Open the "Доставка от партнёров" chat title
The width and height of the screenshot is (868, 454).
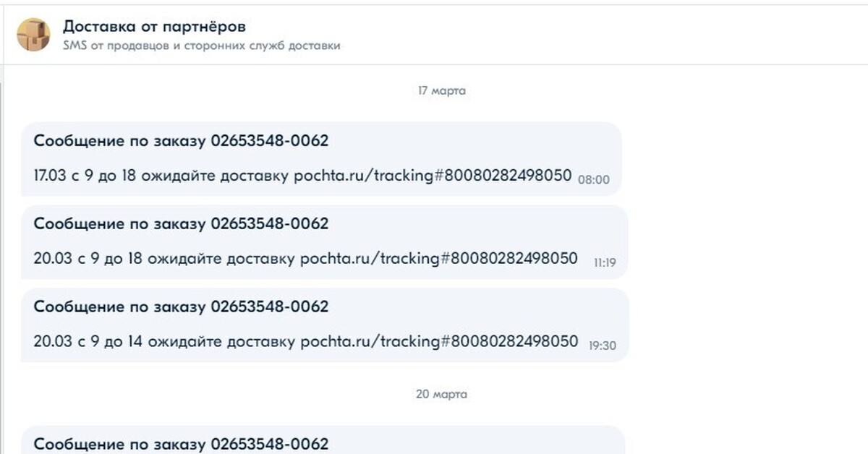(x=154, y=27)
